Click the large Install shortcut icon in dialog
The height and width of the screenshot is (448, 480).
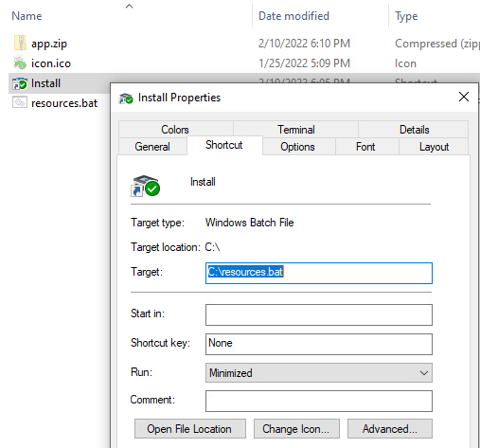pyautogui.click(x=145, y=186)
